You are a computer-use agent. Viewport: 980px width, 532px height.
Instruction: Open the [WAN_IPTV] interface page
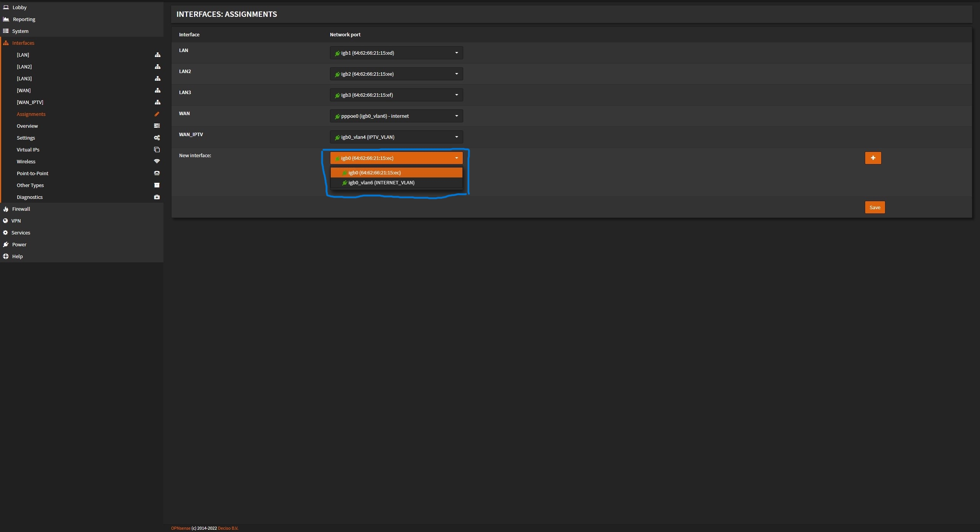tap(30, 102)
